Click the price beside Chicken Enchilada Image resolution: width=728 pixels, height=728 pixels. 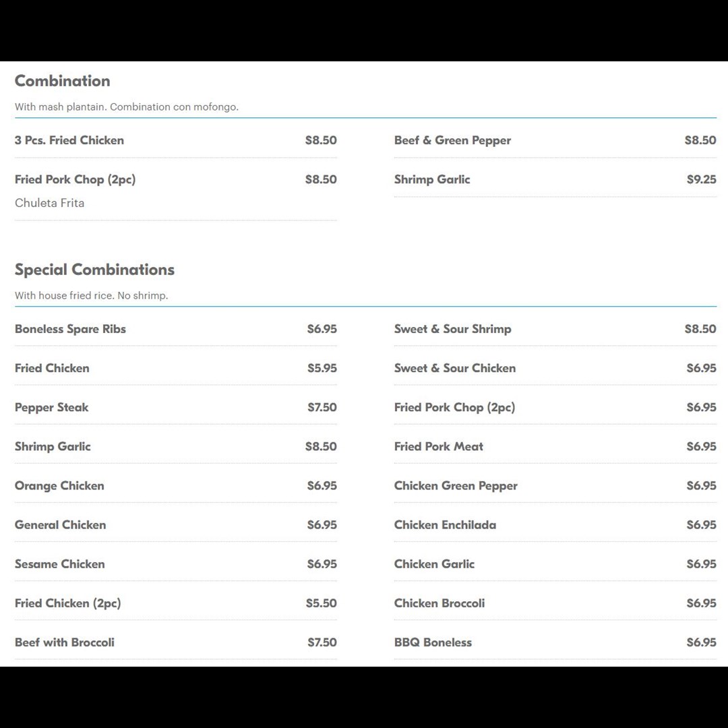[x=702, y=524]
